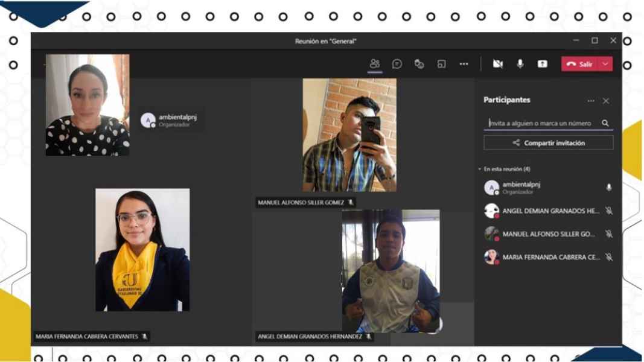Viewport: 644px width, 362px height.
Task: Click the Salir leave button
Action: pyautogui.click(x=579, y=64)
